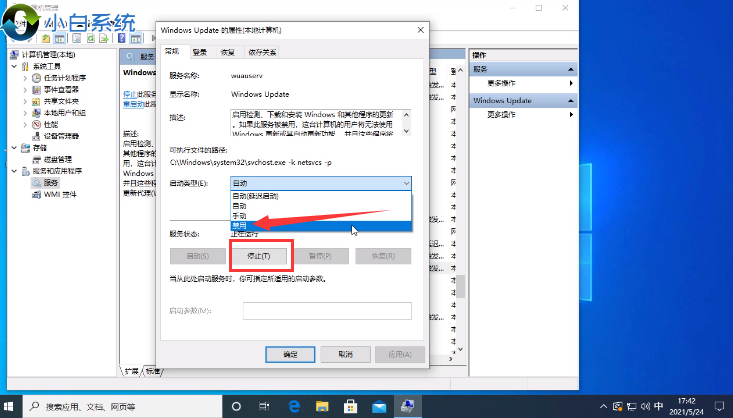The image size is (733, 418).
Task: Select 磁盘管理 in the console tree
Action: [x=58, y=159]
